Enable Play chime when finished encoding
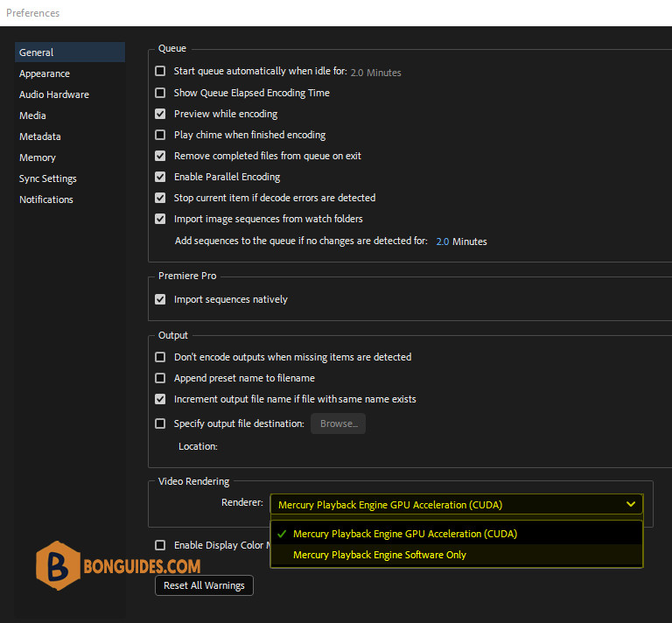672x623 pixels. point(160,135)
